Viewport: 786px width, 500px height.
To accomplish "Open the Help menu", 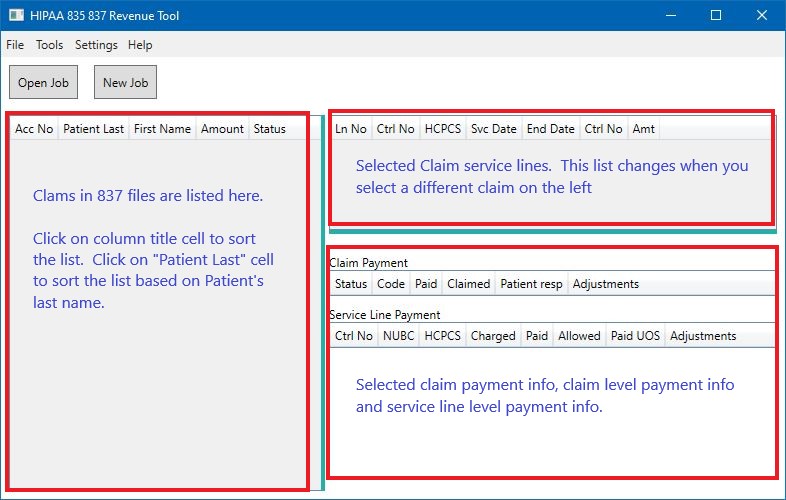I will coord(140,45).
